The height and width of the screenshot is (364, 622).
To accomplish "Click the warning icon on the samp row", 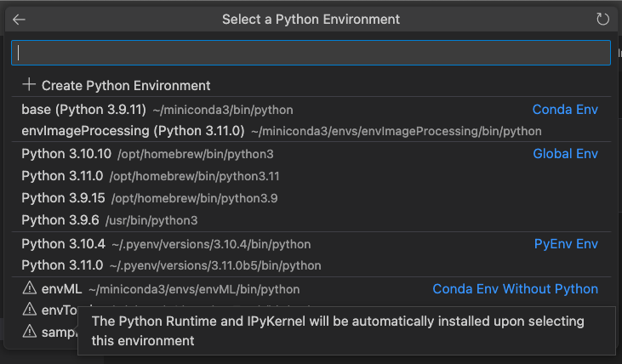I will pyautogui.click(x=30, y=331).
